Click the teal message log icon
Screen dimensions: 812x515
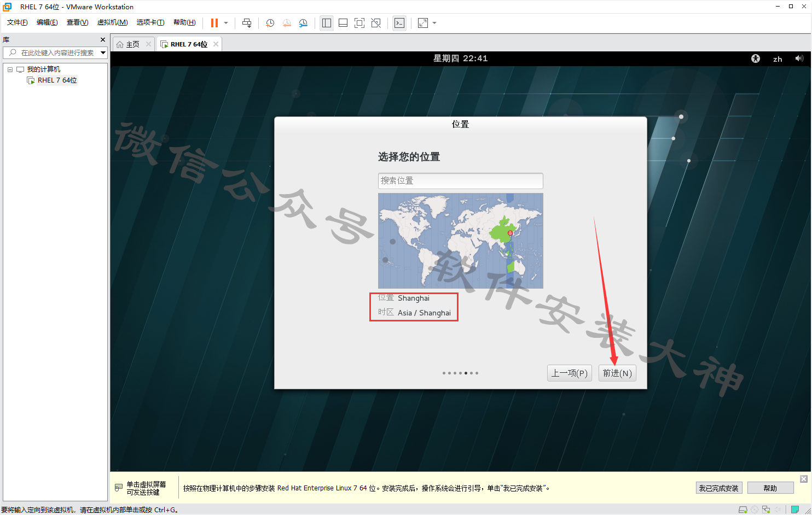(x=795, y=510)
